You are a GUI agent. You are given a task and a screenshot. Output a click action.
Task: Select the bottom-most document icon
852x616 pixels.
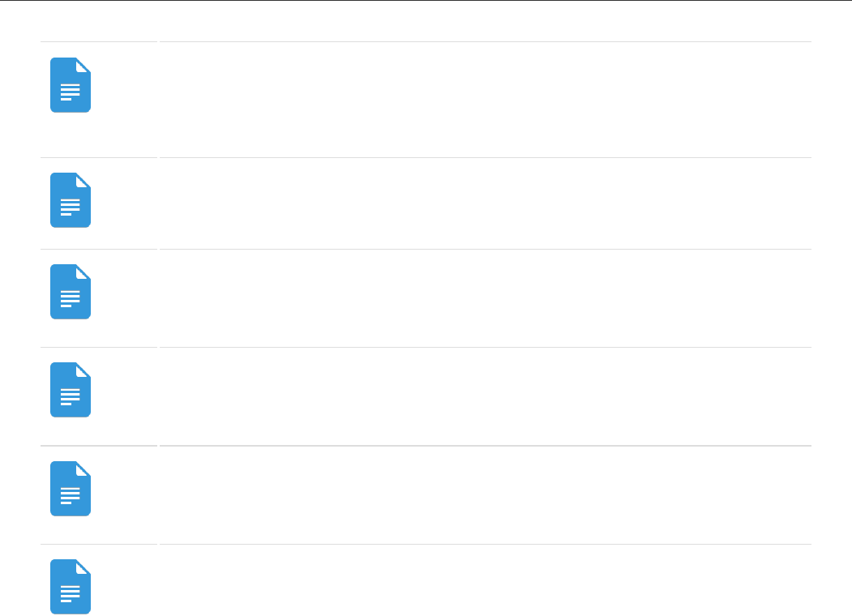[x=71, y=587]
